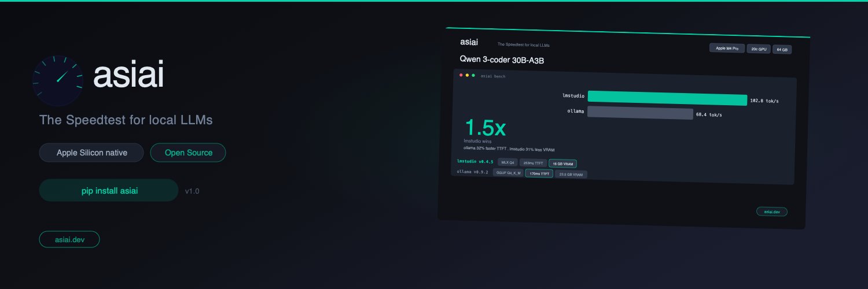This screenshot has width=868, height=289.
Task: Click the '102.8 tok/s' value
Action: [x=764, y=101]
